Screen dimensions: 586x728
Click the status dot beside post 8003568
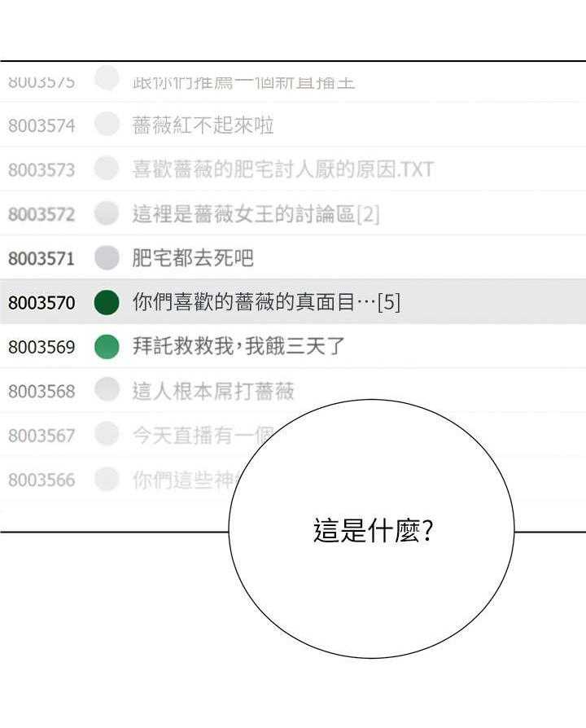107,391
